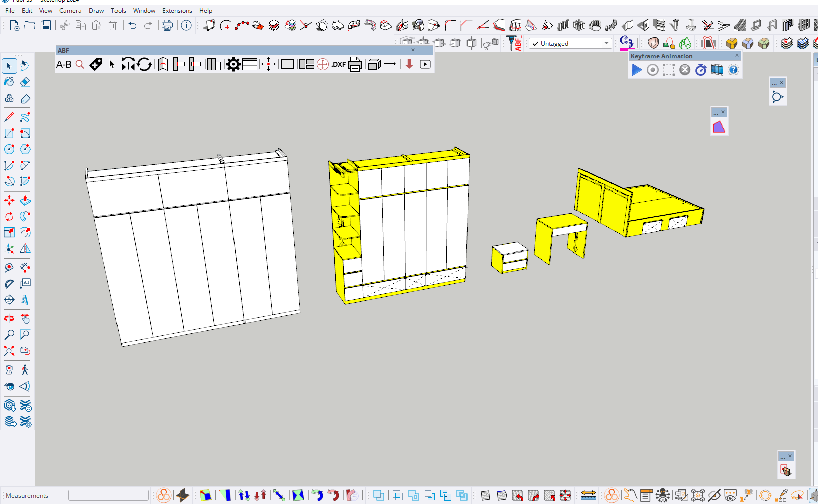This screenshot has height=504, width=818.
Task: Play the keyframe animation
Action: pos(636,70)
